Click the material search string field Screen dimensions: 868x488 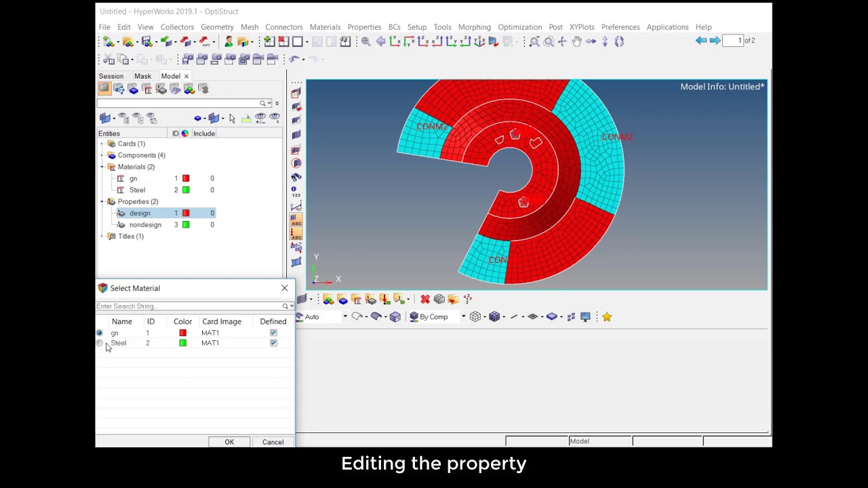[x=189, y=306]
